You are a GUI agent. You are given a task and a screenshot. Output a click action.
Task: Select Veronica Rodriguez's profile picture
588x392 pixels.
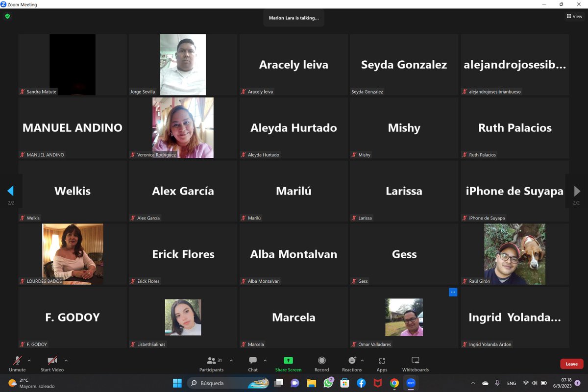(183, 128)
